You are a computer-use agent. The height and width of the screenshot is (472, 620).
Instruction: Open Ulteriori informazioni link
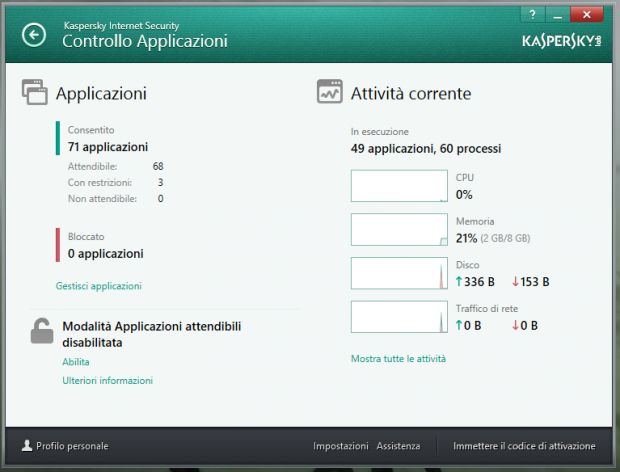tap(108, 380)
